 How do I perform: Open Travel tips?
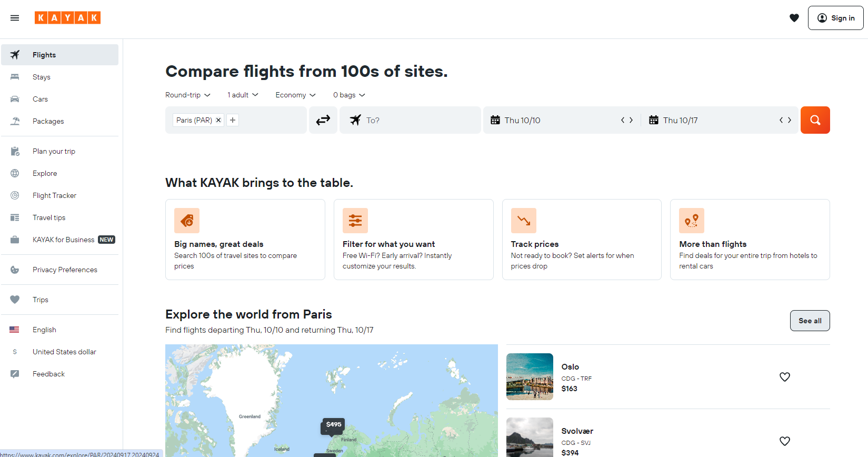point(59,217)
